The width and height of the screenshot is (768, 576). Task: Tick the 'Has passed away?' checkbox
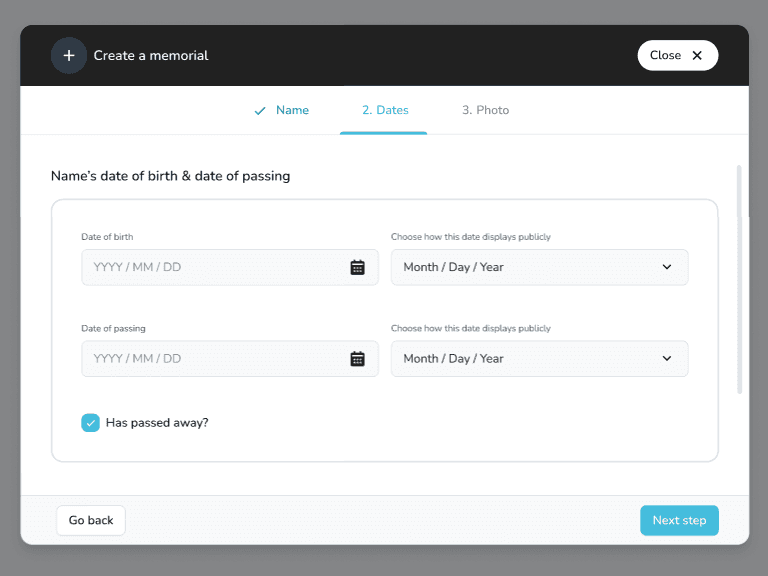pyautogui.click(x=91, y=423)
